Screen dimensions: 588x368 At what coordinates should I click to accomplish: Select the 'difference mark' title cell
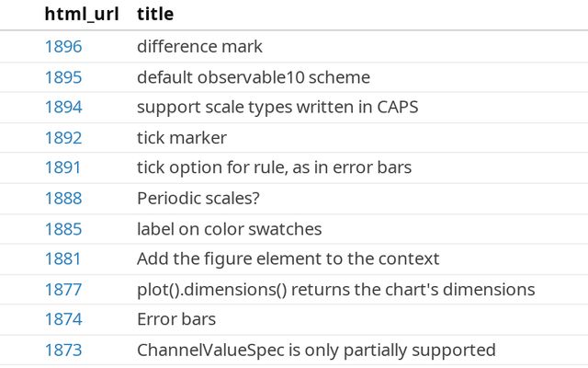pos(199,47)
